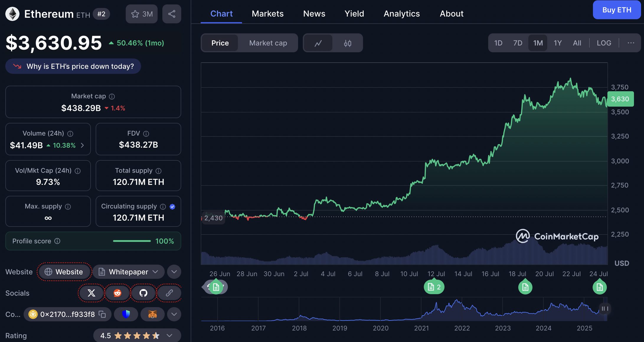Click contract address 0x2170...f933f8
The image size is (644, 342).
click(x=67, y=314)
